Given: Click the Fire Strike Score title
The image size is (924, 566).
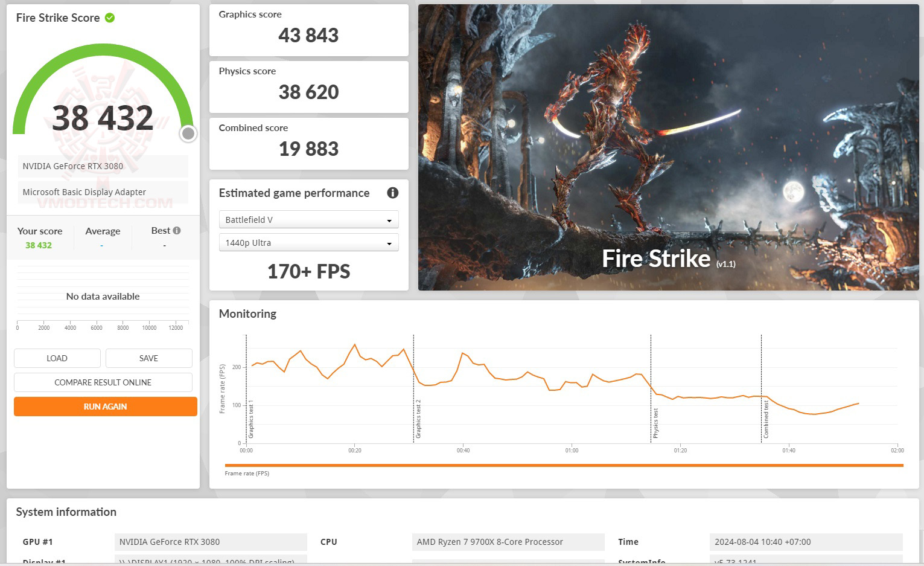Looking at the screenshot, I should (58, 18).
